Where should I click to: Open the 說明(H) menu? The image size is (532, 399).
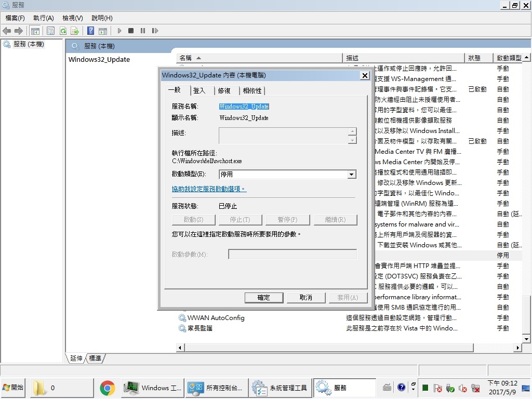(102, 18)
